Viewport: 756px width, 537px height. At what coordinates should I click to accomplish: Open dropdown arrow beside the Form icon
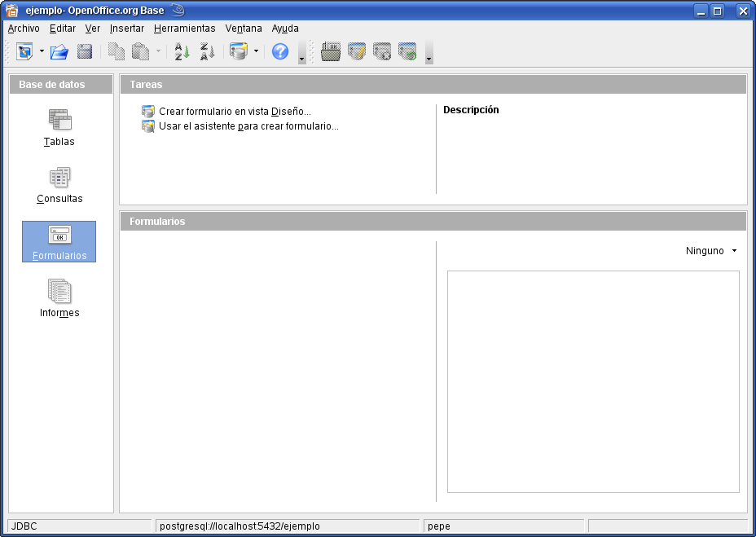pos(256,51)
